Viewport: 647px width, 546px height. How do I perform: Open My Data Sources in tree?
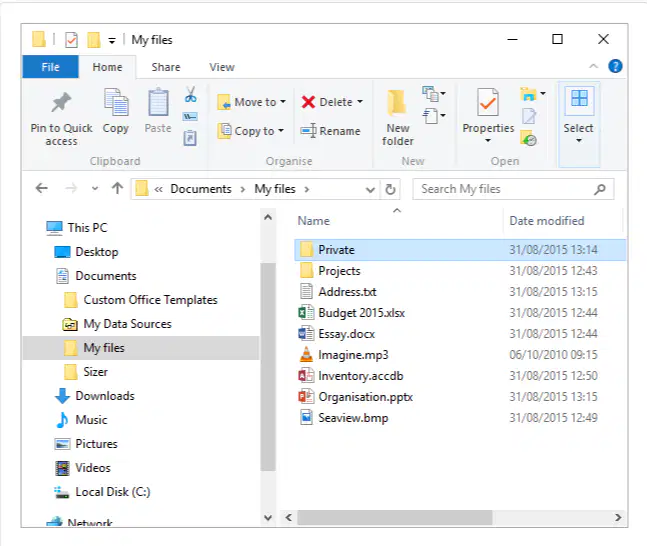117,324
